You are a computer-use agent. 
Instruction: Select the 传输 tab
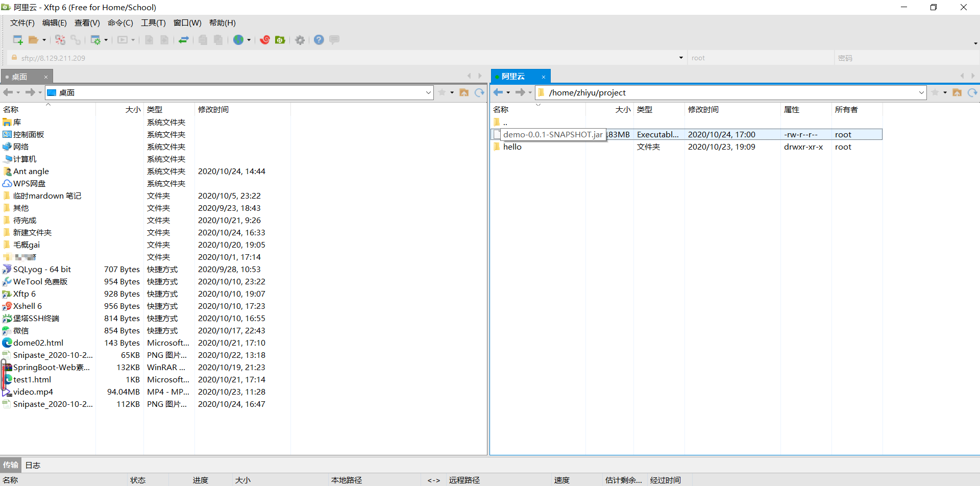click(11, 465)
